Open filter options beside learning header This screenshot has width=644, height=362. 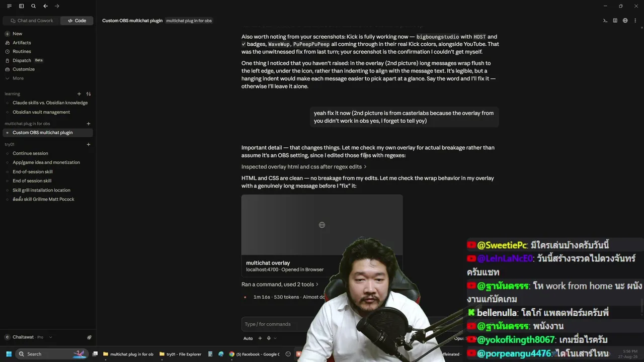point(89,94)
